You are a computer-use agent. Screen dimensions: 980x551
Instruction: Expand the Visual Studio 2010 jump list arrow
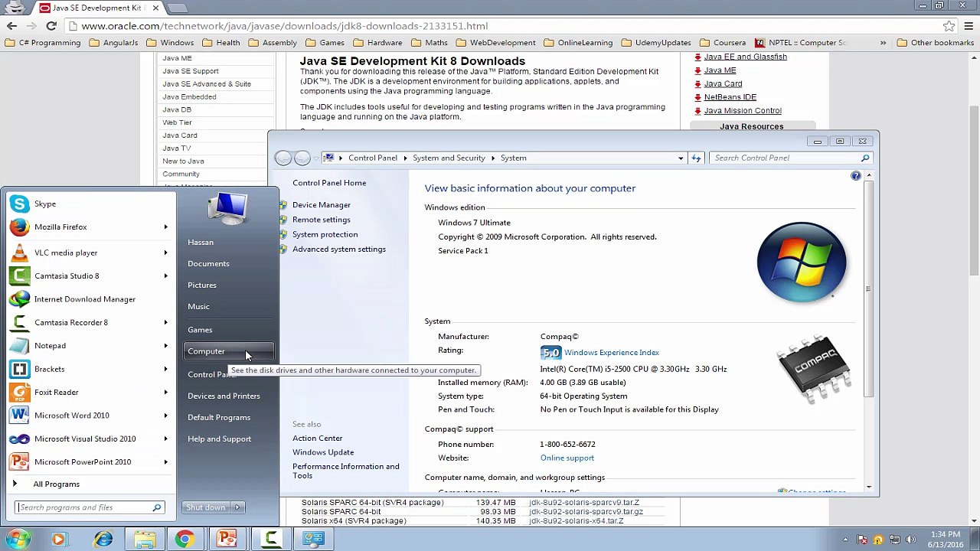[165, 439]
